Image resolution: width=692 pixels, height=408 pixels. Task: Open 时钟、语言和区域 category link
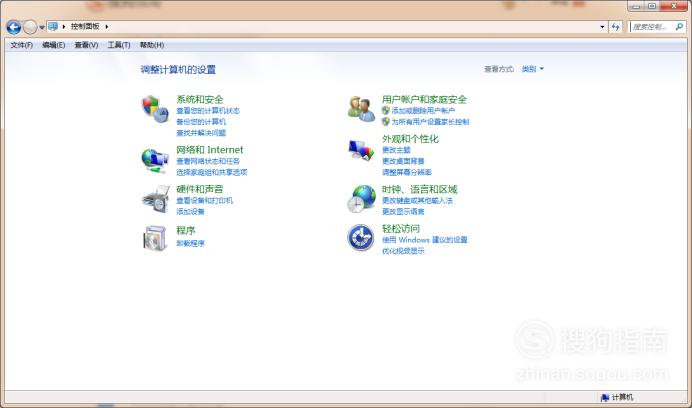pyautogui.click(x=420, y=189)
